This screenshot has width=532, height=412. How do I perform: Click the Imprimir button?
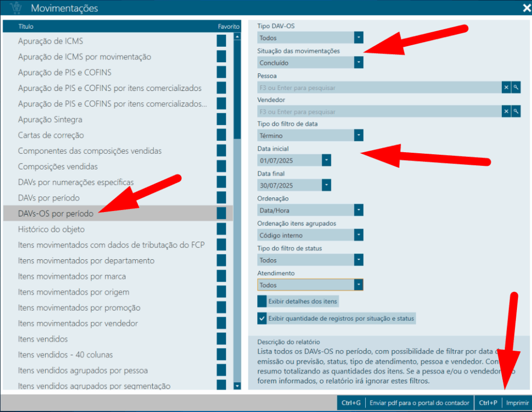click(x=517, y=403)
